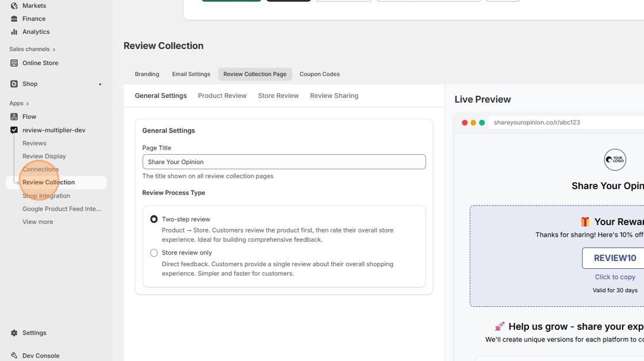Image resolution: width=644 pixels, height=361 pixels.
Task: Select the Two-step review option
Action: (x=154, y=219)
